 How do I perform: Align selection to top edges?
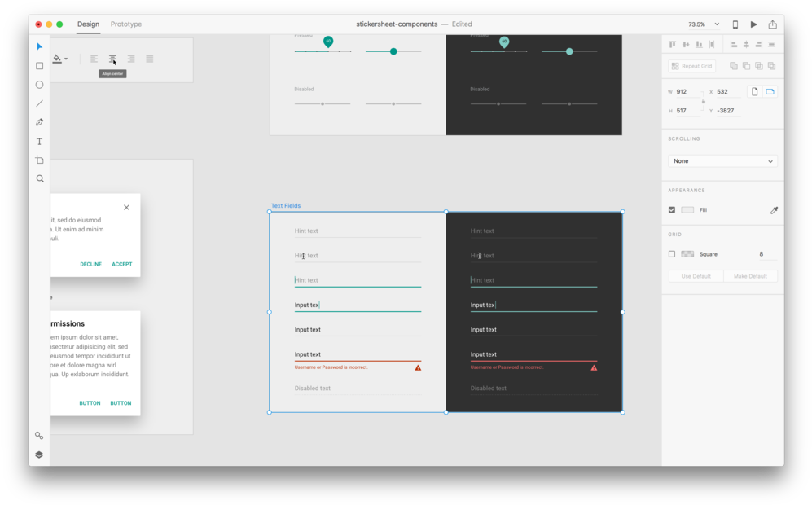click(672, 45)
